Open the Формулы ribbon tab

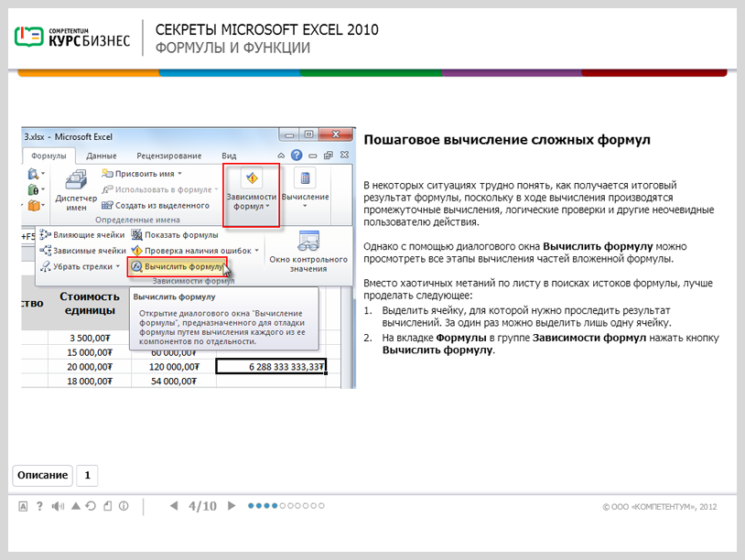coord(49,156)
